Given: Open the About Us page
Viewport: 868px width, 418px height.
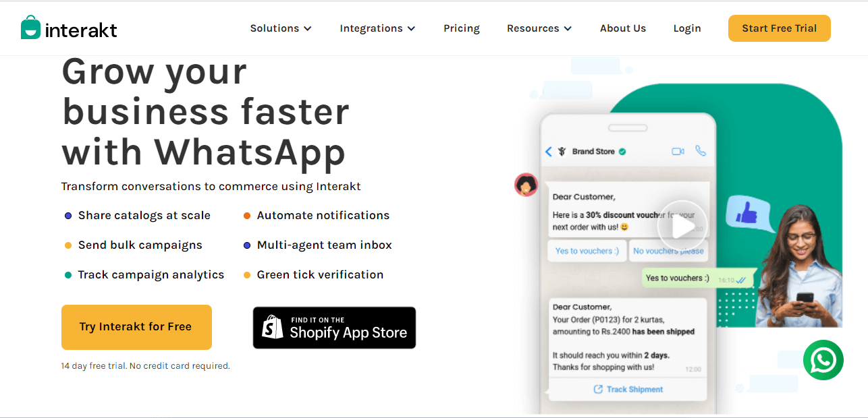Looking at the screenshot, I should coord(623,28).
